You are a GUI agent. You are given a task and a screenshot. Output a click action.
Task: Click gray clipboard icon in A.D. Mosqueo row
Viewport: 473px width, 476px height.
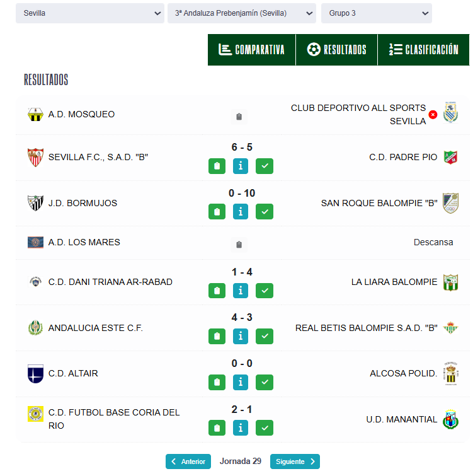pyautogui.click(x=239, y=117)
